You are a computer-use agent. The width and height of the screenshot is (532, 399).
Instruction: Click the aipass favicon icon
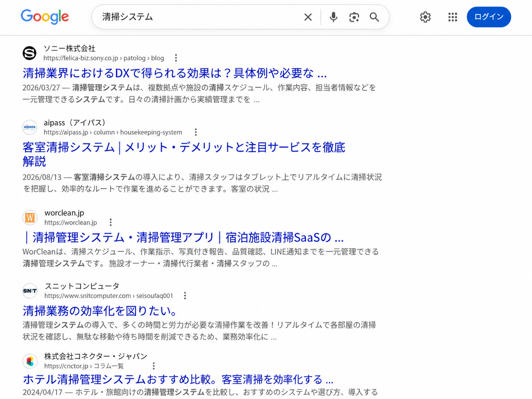pyautogui.click(x=29, y=127)
